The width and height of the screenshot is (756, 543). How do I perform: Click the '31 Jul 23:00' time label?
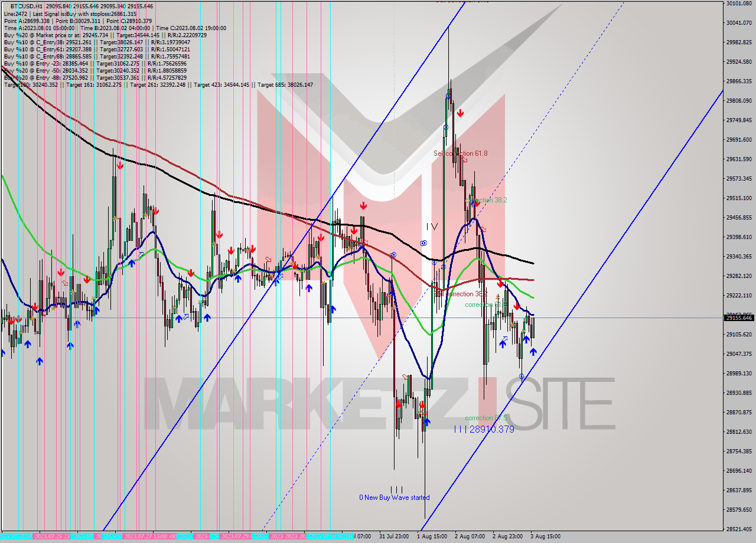(393, 537)
